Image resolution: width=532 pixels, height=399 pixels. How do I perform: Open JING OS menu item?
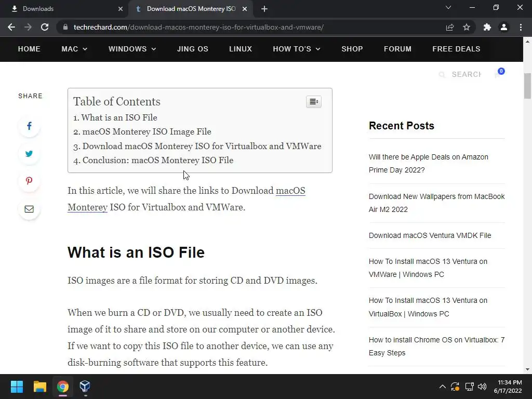[x=193, y=49]
